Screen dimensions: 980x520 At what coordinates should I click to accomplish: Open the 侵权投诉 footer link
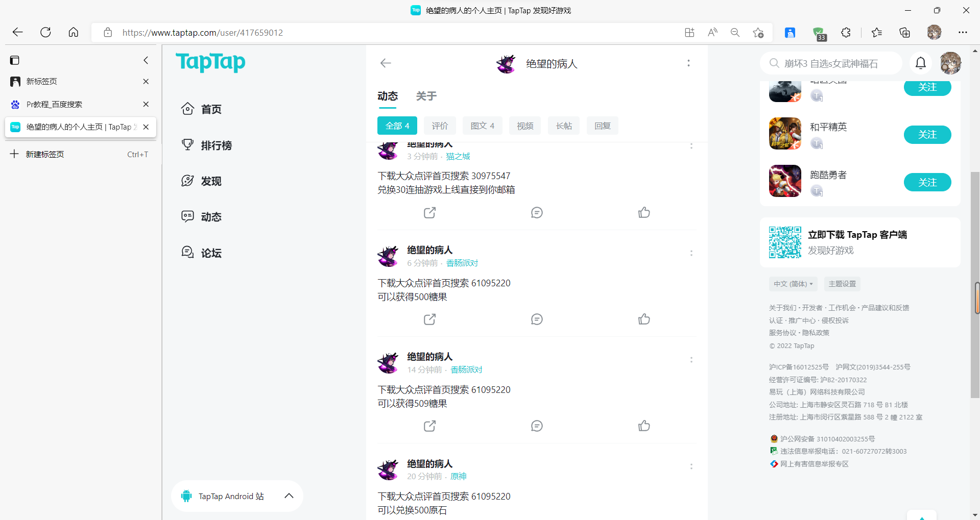click(835, 320)
